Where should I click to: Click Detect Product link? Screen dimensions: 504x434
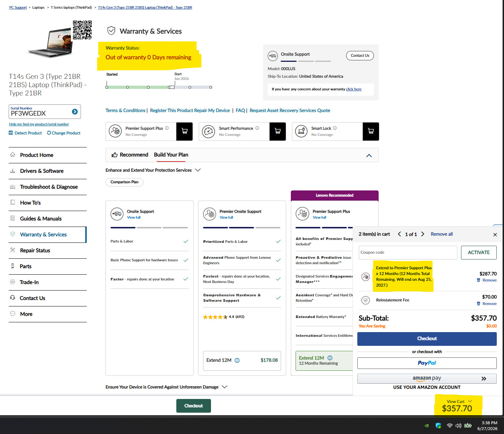tap(25, 133)
